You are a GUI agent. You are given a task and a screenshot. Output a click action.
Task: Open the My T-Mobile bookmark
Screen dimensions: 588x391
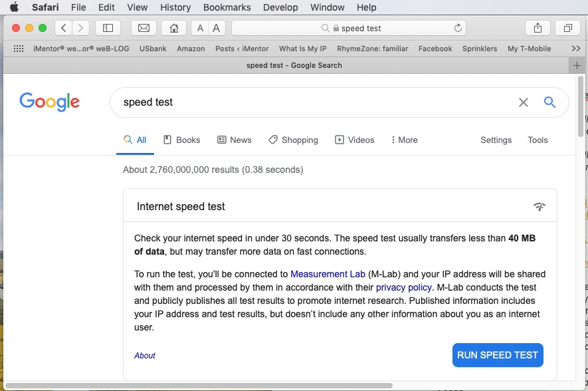(x=529, y=49)
